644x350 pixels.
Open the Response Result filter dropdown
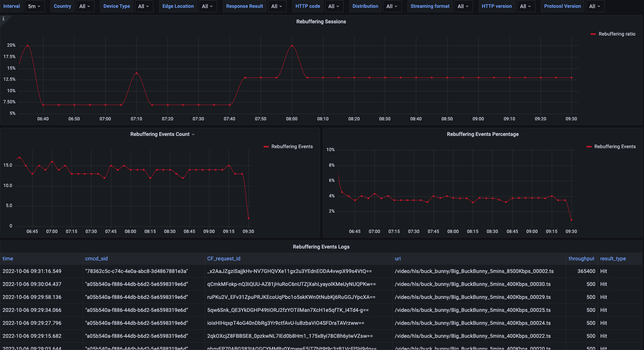coord(277,6)
